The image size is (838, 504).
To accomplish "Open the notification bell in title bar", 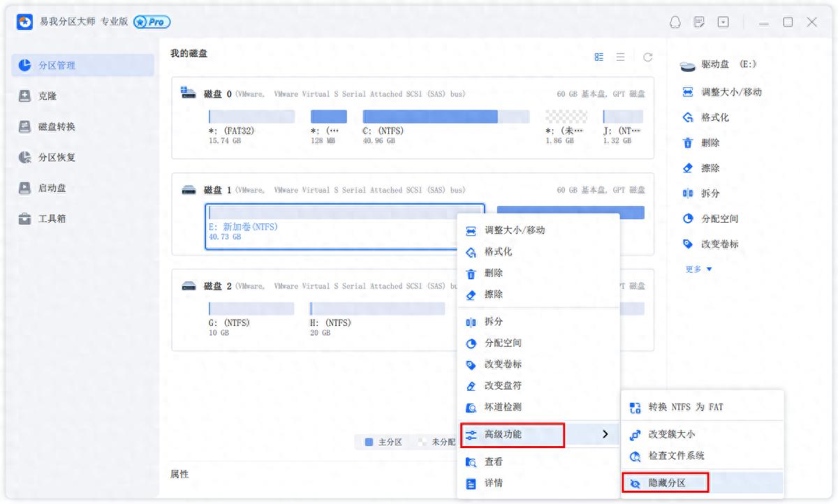I will click(675, 22).
